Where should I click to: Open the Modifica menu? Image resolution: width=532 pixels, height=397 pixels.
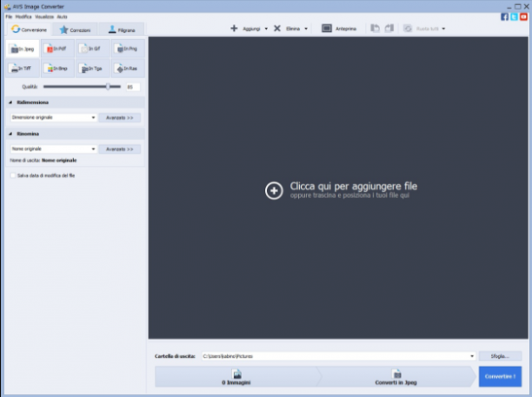tap(23, 17)
